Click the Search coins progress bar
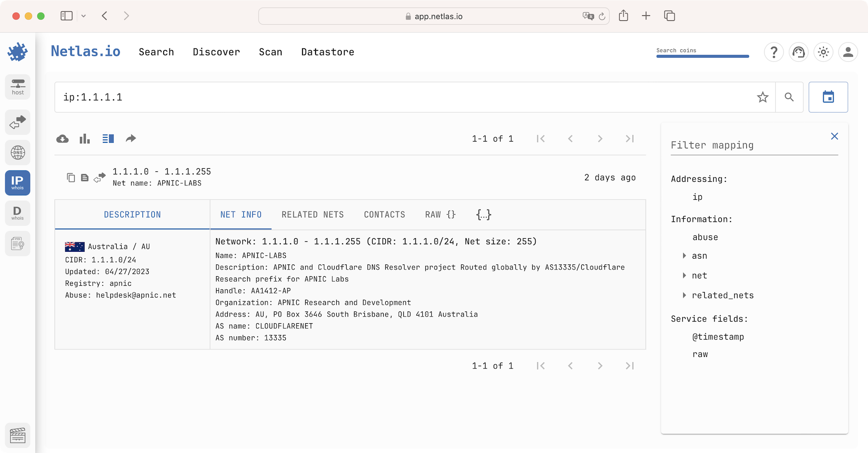This screenshot has height=453, width=868. 703,56
